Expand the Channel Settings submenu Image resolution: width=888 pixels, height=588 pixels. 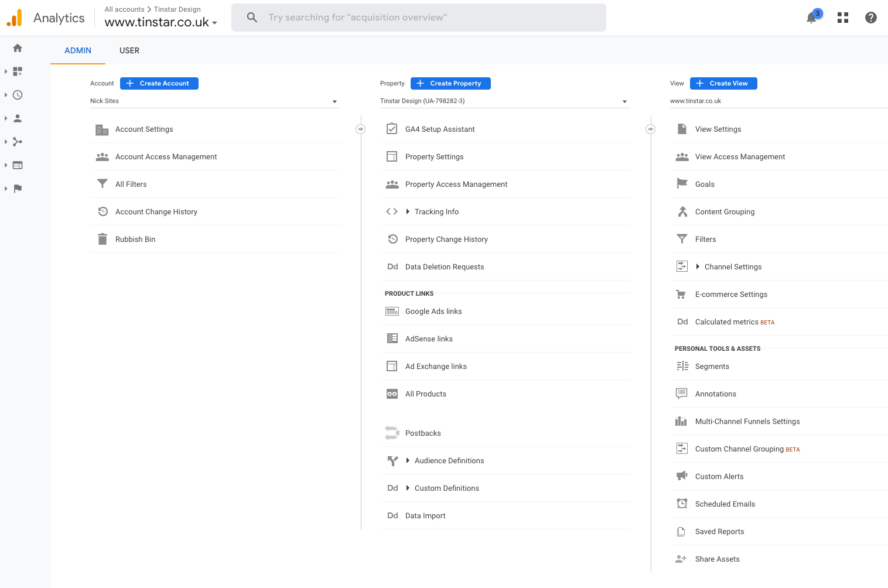point(698,266)
